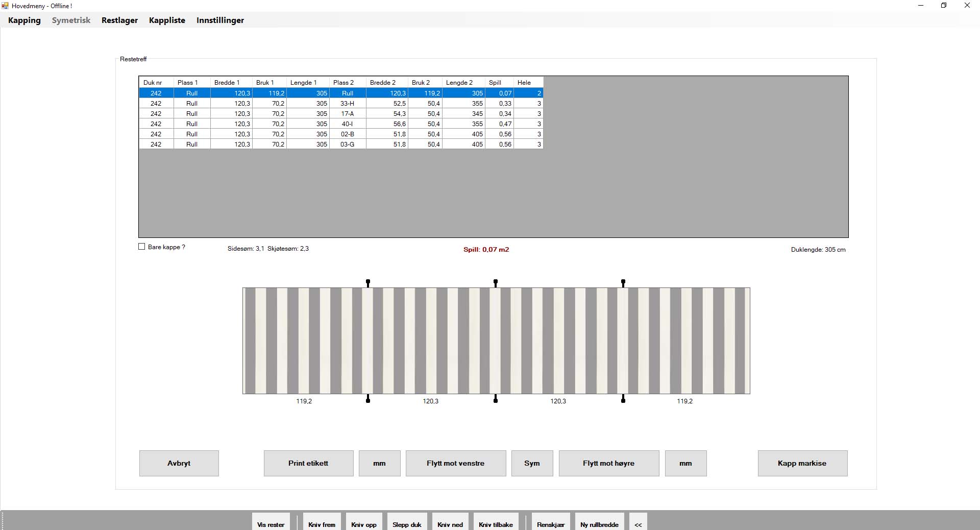Image resolution: width=980 pixels, height=530 pixels.
Task: Click the Spill column header
Action: point(495,83)
